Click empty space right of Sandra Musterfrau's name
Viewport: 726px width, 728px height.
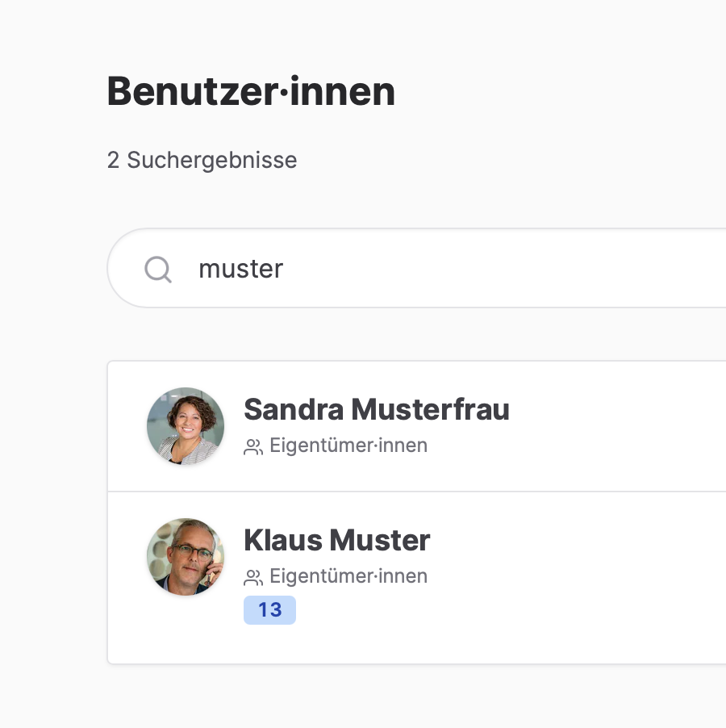click(x=621, y=410)
